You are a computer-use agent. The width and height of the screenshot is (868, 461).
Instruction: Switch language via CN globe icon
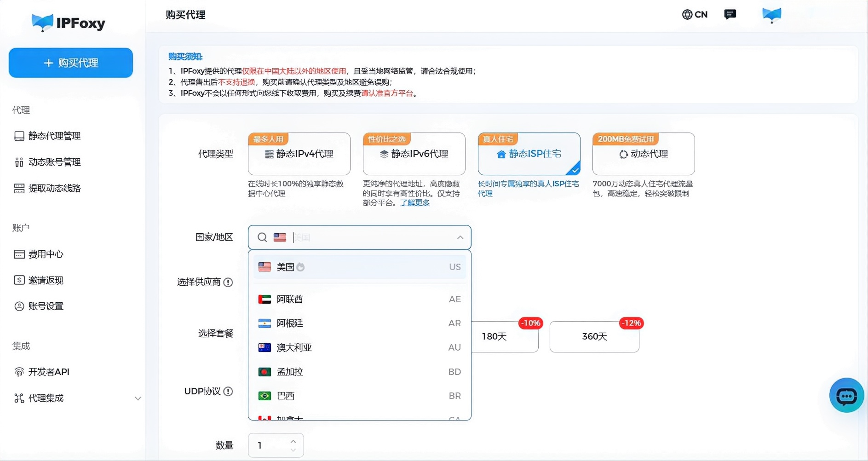(695, 15)
